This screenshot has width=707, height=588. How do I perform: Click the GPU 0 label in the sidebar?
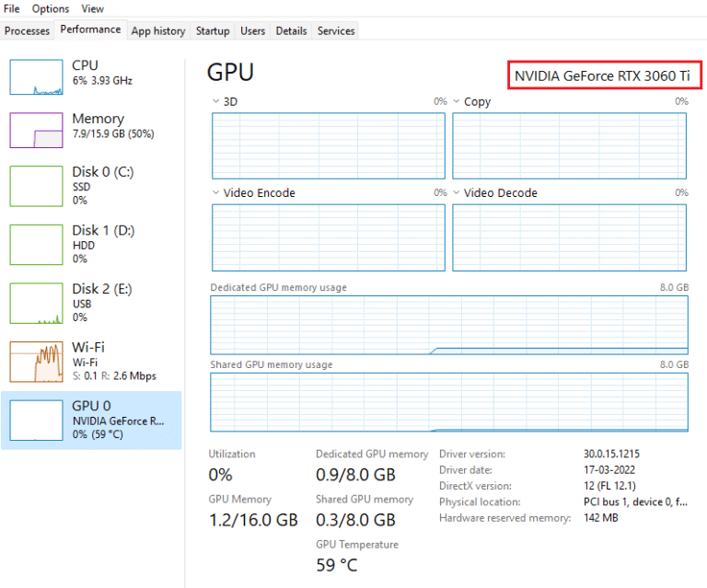[x=91, y=406]
